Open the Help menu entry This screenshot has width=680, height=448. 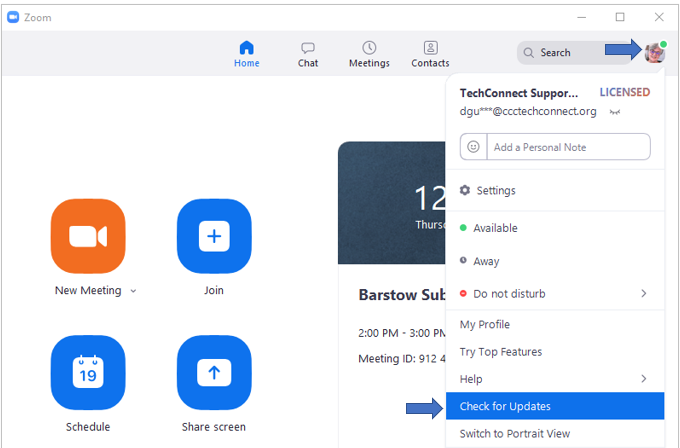click(555, 379)
